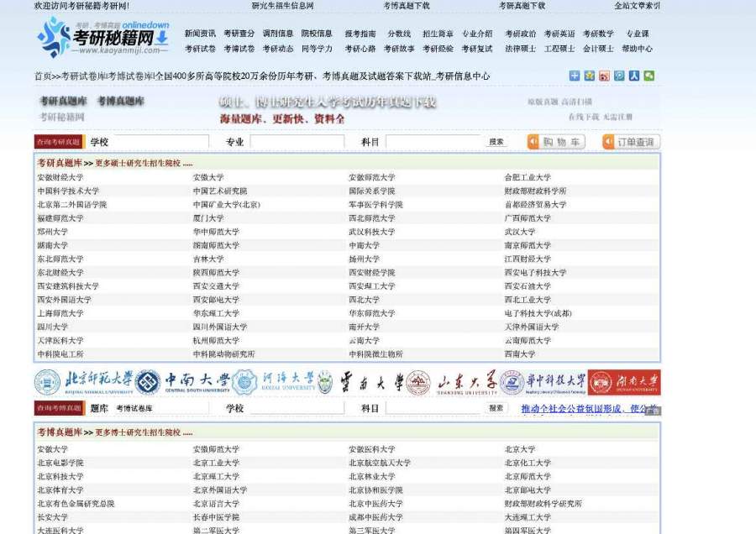
Task: Share via the QQ Zone star icon
Action: pos(590,76)
